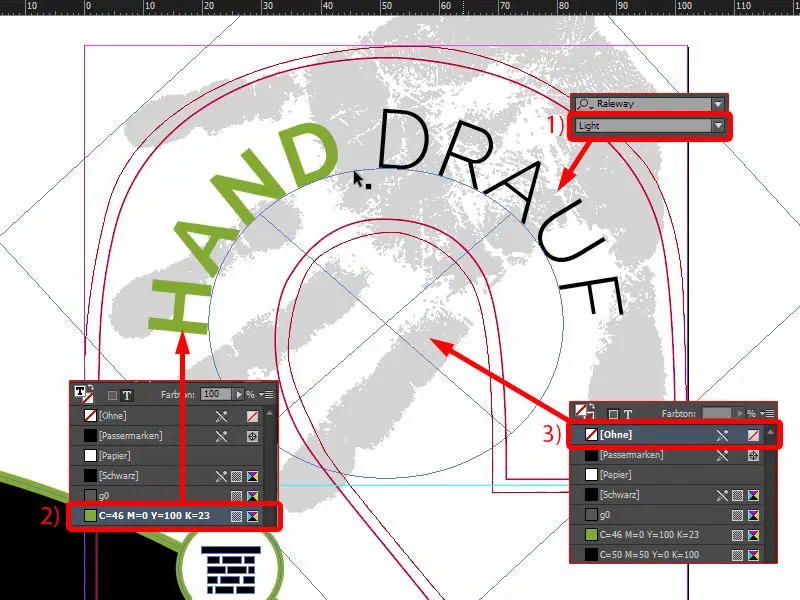Select the [Schwarz] swatch in the step 2 panel
The width and height of the screenshot is (800, 600).
(166, 476)
